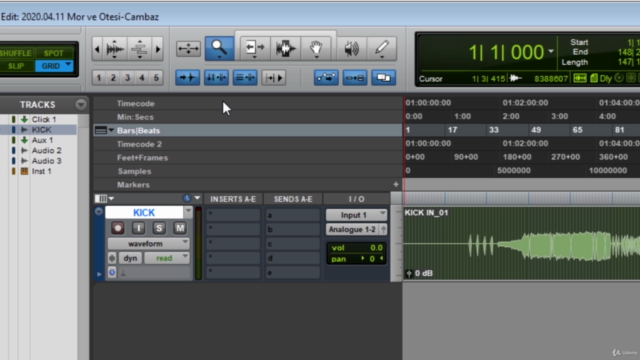Toggle Link Timeline and Edit Selection
The image size is (640, 360).
tap(216, 78)
